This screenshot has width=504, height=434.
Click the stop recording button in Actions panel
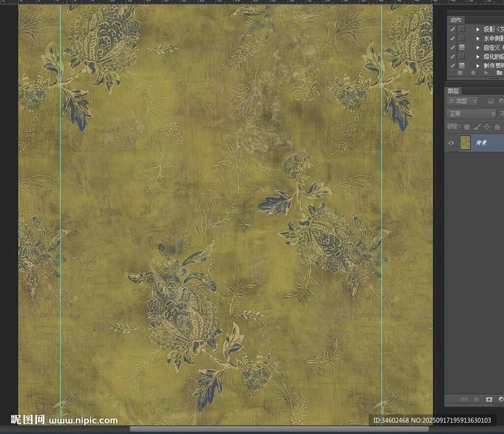tap(460, 73)
